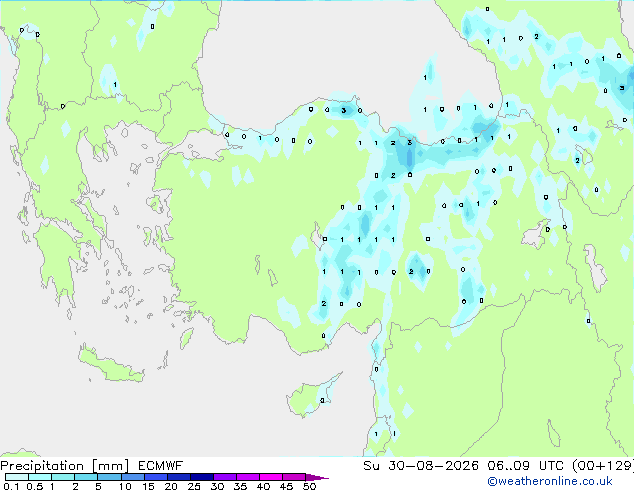The width and height of the screenshot is (634, 490).
Task: Select the dark navy 25 to 30 swatch
Action: coord(201,477)
